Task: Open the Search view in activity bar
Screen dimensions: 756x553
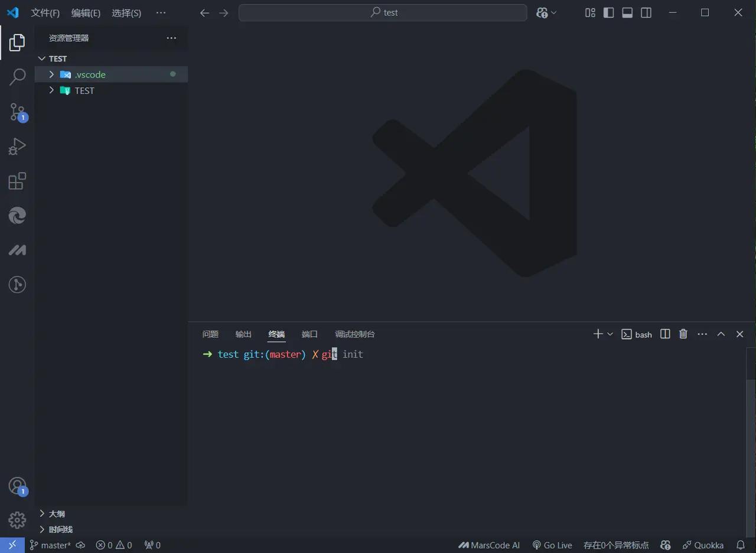Action: (17, 77)
